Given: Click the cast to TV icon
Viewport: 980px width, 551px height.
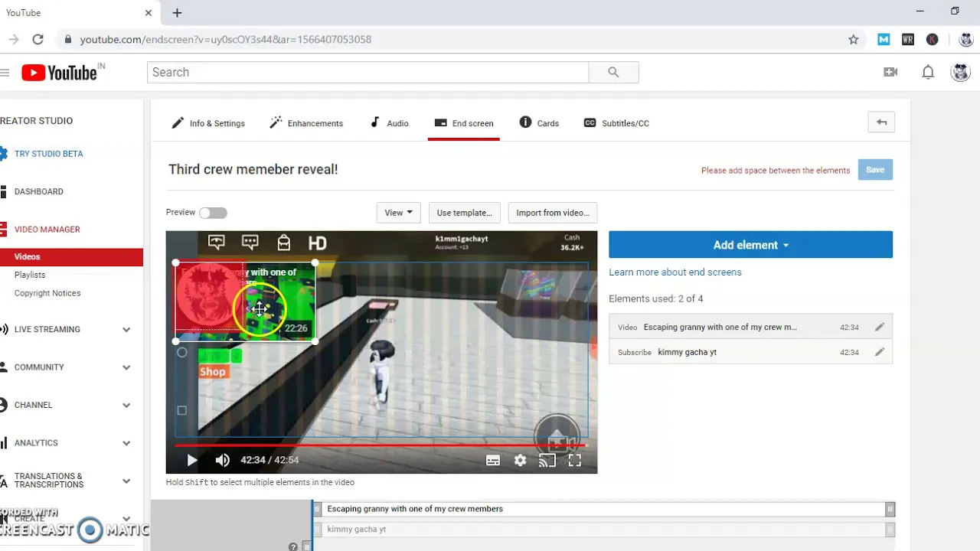Looking at the screenshot, I should click(547, 460).
